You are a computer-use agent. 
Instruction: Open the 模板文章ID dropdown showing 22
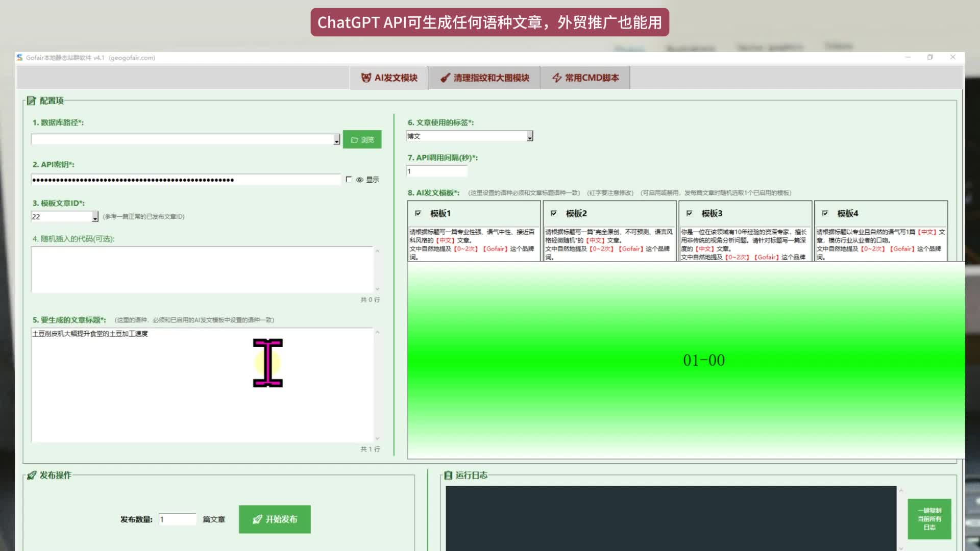tap(95, 217)
